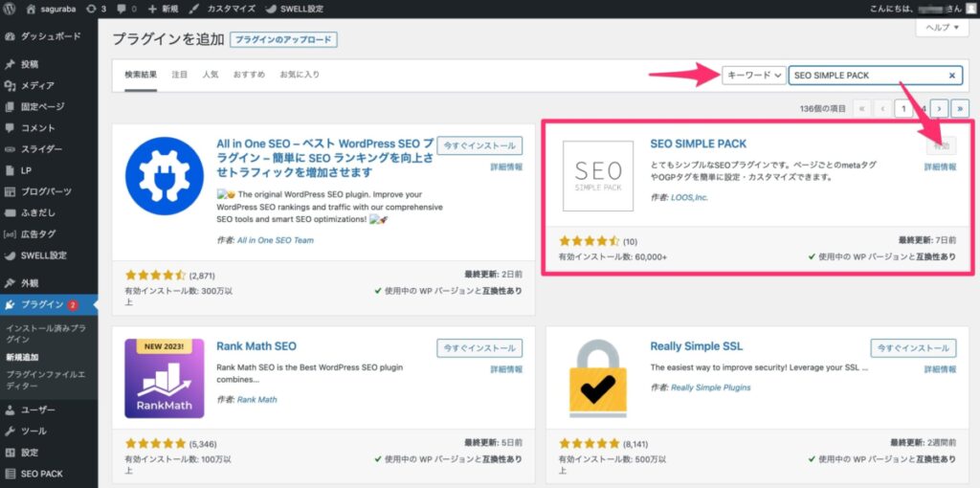Screen dimensions: 980x488
Task: Open LOOS,Inc. author link
Action: 689,197
